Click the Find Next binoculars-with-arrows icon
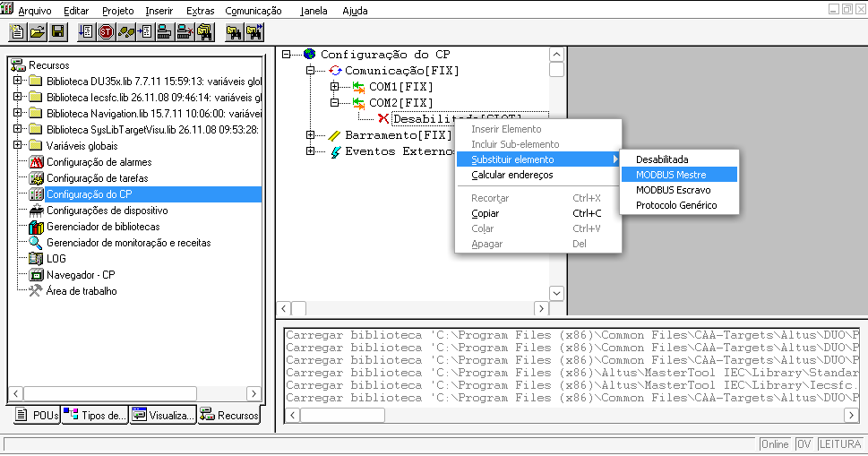868x456 pixels. point(254,32)
